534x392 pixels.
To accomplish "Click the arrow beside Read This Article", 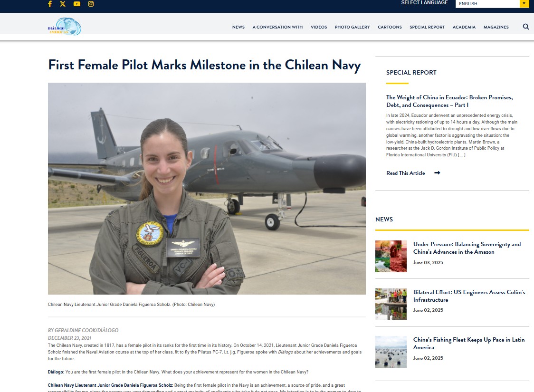I will tap(437, 172).
